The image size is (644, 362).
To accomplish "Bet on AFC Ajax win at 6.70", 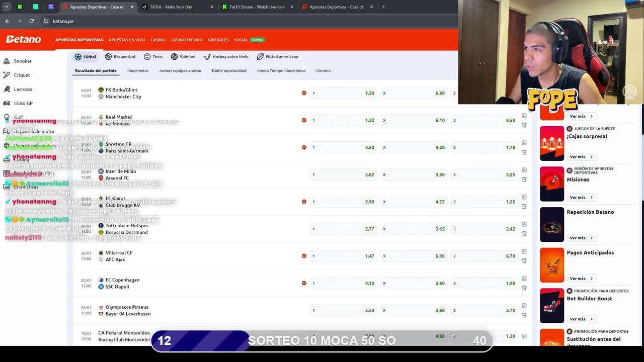I will [485, 256].
